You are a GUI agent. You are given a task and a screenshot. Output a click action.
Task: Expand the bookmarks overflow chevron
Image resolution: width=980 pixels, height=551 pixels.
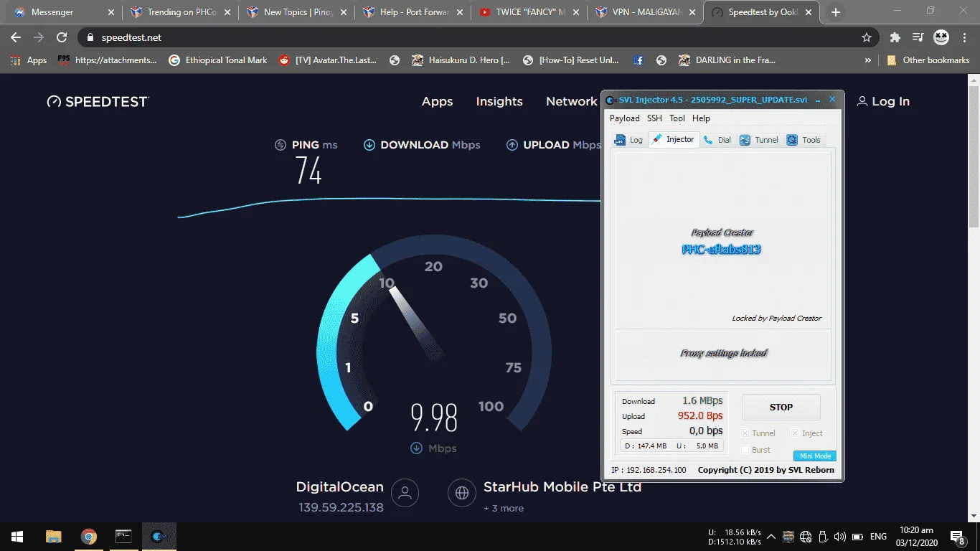click(868, 60)
